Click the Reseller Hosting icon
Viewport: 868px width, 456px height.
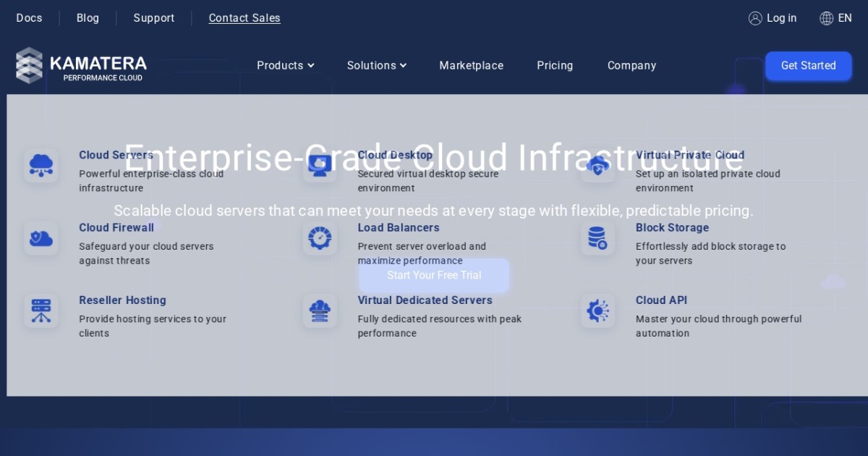[x=41, y=311]
